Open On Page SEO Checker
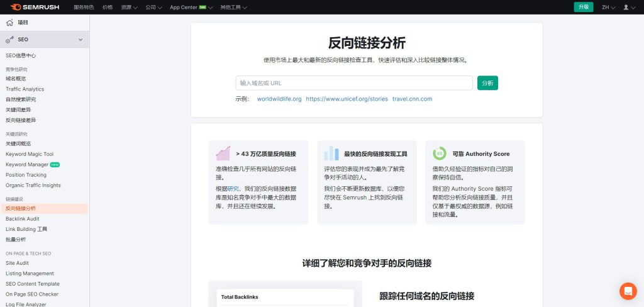This screenshot has height=307, width=644. 32,294
